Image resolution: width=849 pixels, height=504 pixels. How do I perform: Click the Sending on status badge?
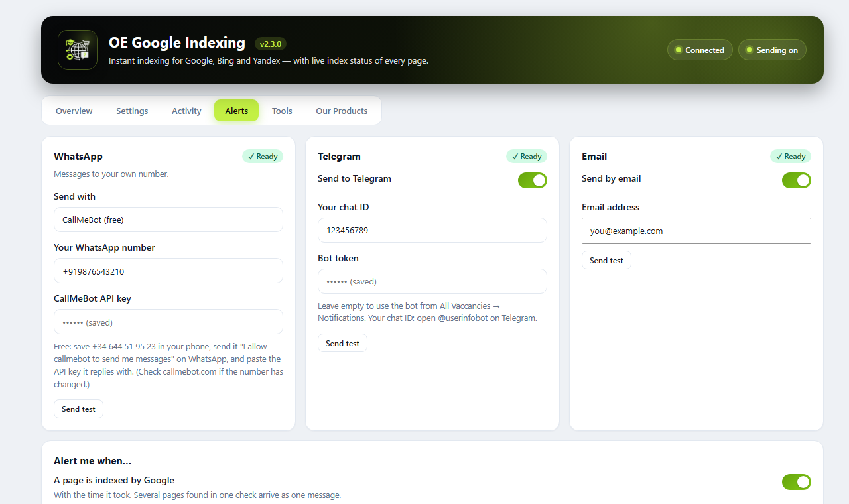[772, 50]
